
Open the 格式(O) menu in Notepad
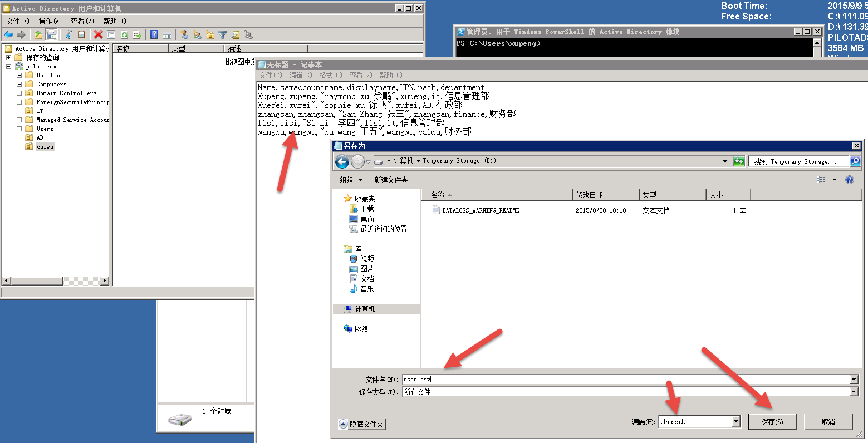tap(330, 75)
